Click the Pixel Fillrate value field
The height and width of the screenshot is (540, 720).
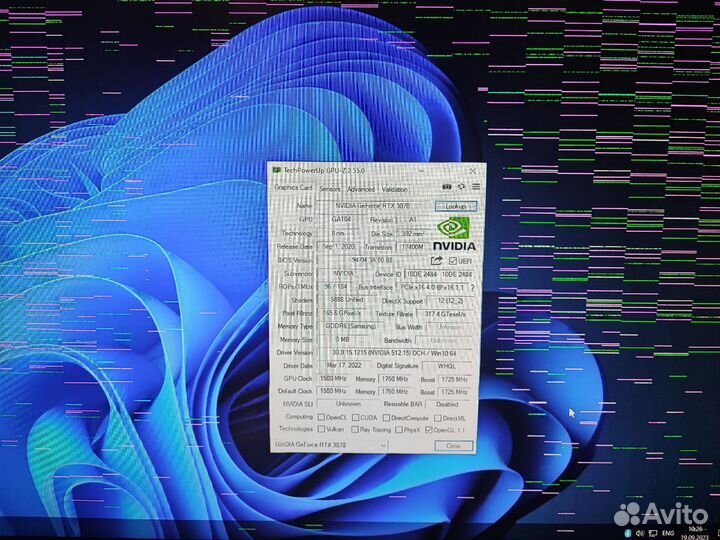click(343, 313)
